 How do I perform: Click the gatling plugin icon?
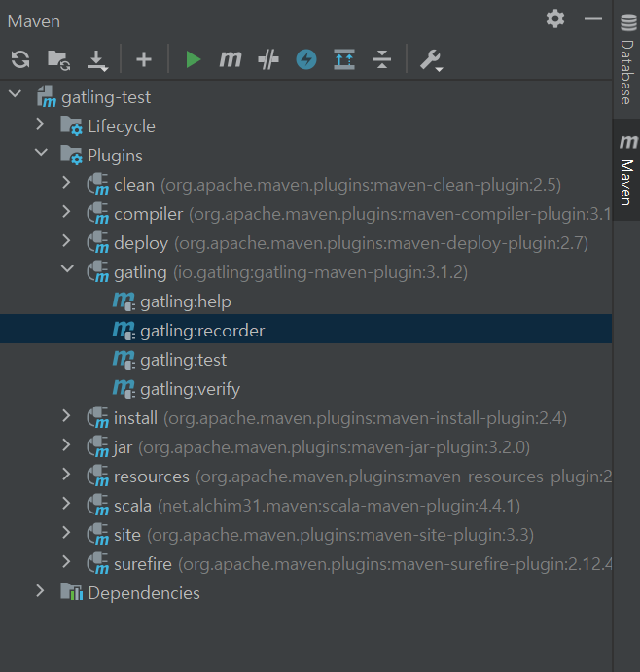97,271
